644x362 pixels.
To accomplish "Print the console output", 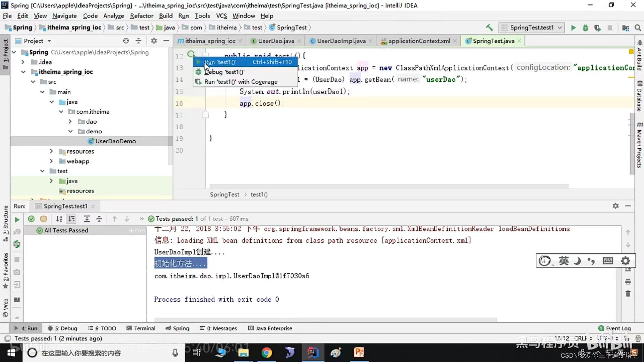I will (628, 281).
